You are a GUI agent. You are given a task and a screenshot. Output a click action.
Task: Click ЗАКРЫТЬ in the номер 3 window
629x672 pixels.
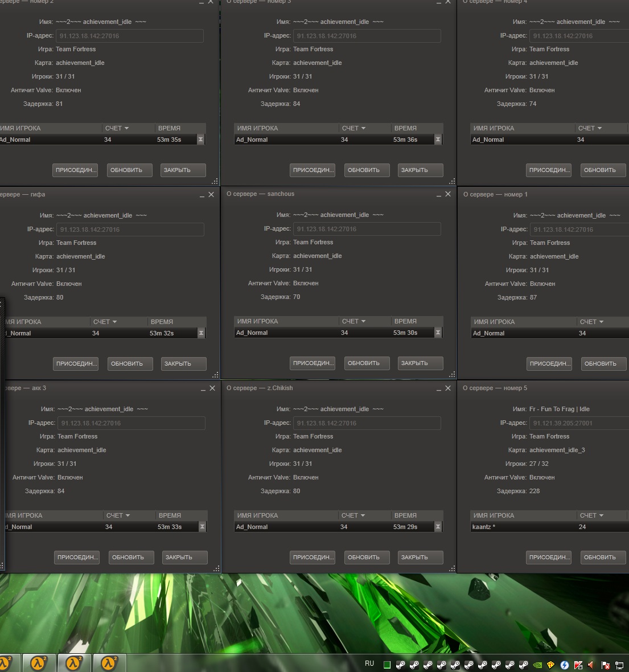[x=420, y=170]
